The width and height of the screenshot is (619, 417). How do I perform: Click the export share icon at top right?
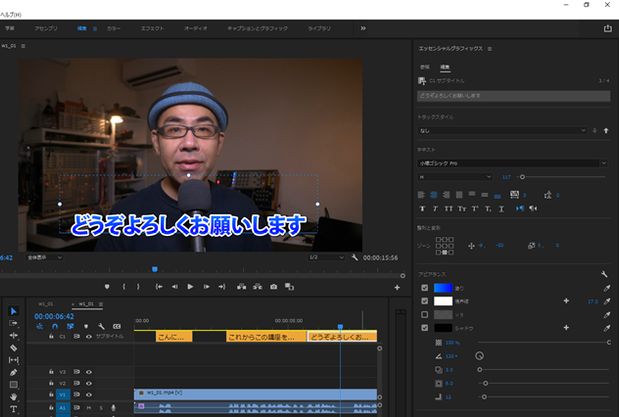[x=608, y=28]
